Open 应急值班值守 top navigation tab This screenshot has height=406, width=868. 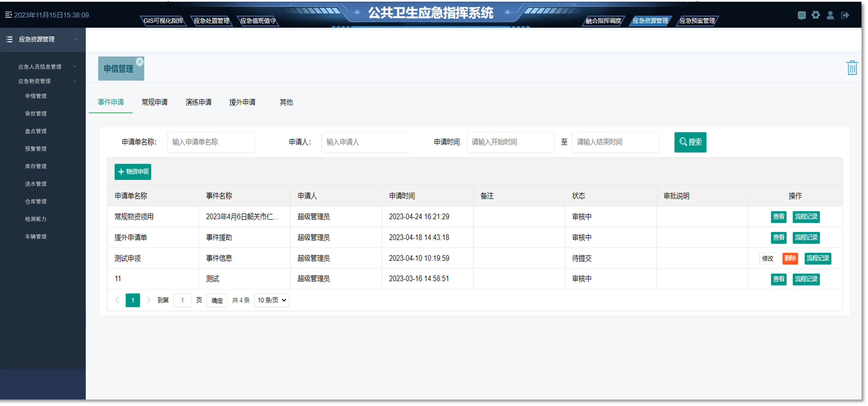click(258, 21)
